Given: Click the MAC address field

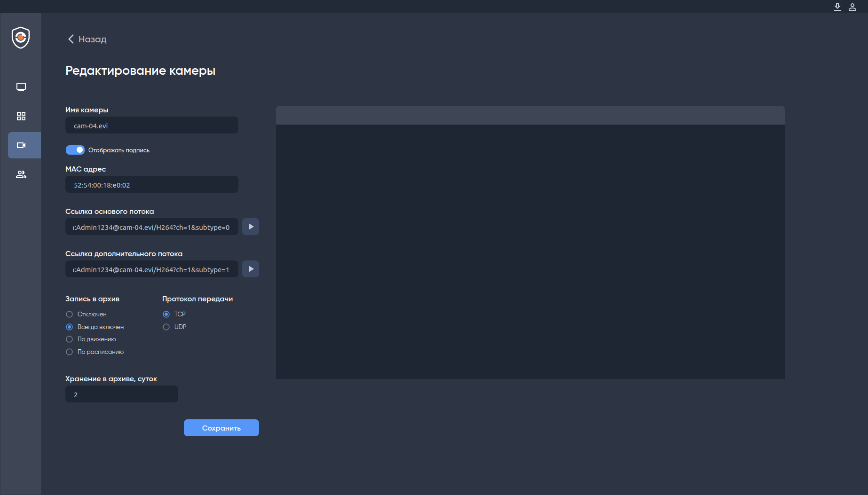Looking at the screenshot, I should click(x=152, y=184).
